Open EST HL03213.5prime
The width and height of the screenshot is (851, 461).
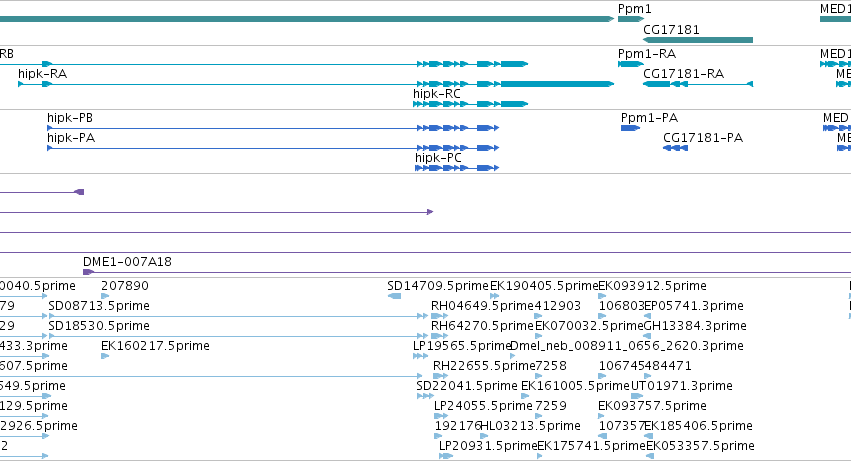[x=531, y=426]
